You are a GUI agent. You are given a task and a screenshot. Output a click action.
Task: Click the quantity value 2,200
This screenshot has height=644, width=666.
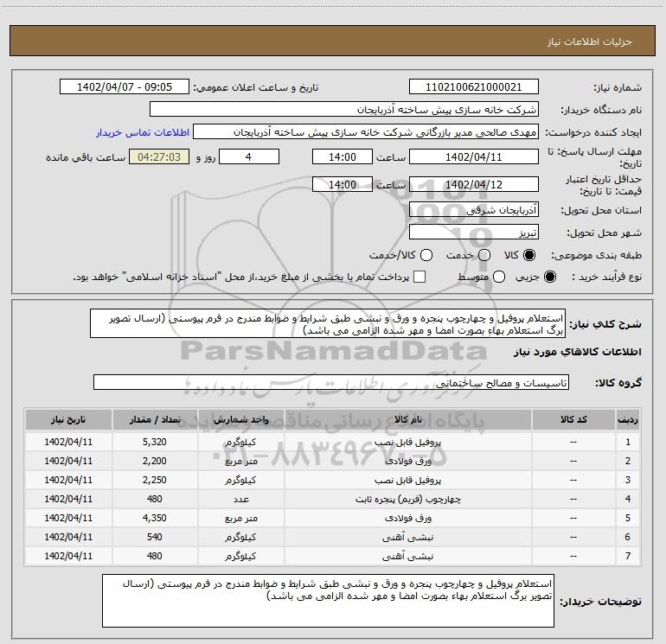(155, 461)
